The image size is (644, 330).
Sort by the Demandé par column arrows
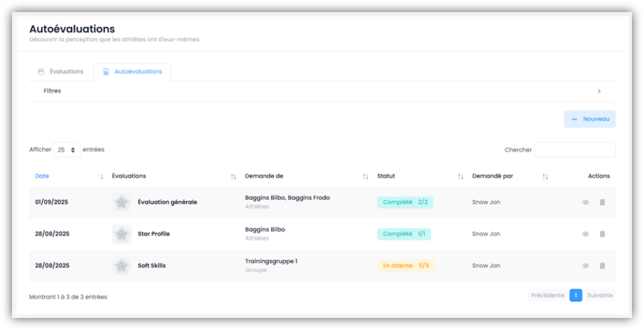545,177
